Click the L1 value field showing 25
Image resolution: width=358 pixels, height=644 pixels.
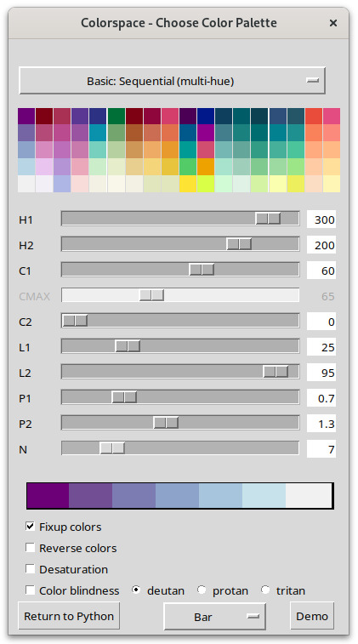click(321, 347)
